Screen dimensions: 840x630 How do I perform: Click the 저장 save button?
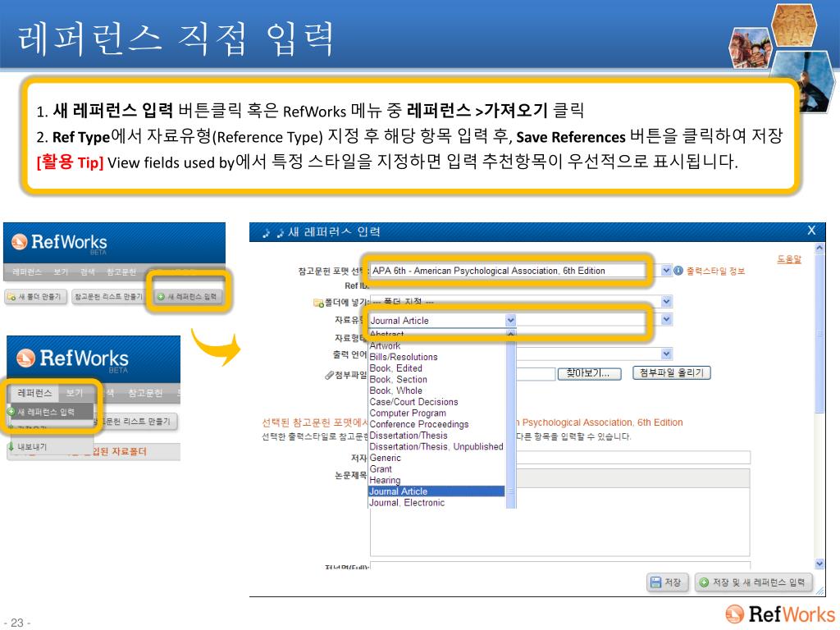pyautogui.click(x=666, y=582)
